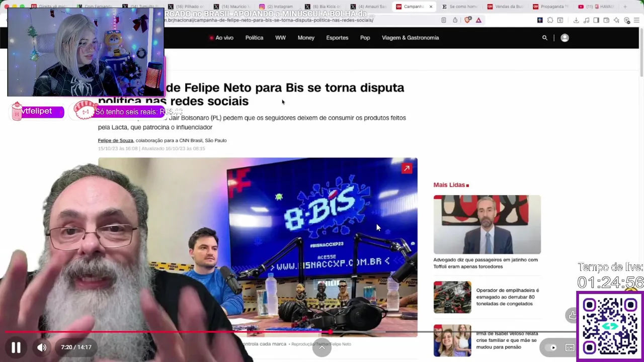Switch to the 'Se como home' tab
Image resolution: width=644 pixels, height=362 pixels.
[x=459, y=7]
